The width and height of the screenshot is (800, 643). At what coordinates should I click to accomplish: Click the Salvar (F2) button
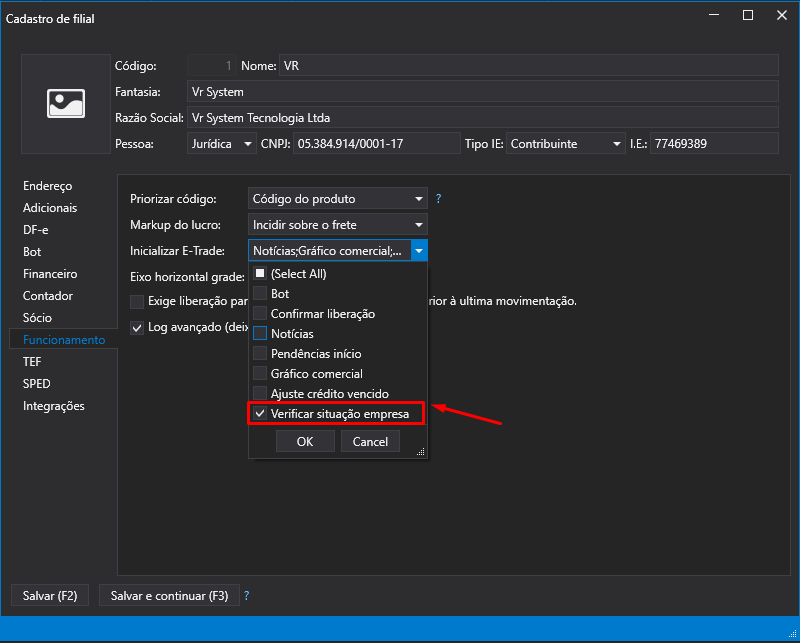50,596
